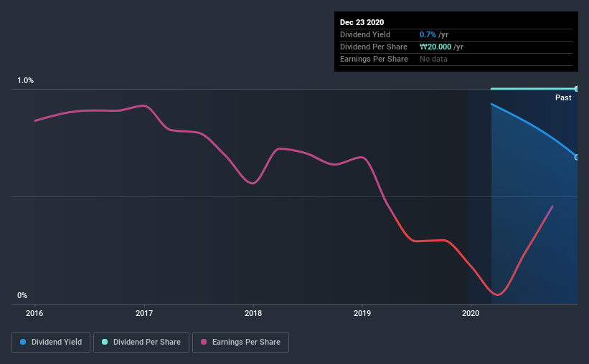Click the Earnings Per Share No data row

456,59
